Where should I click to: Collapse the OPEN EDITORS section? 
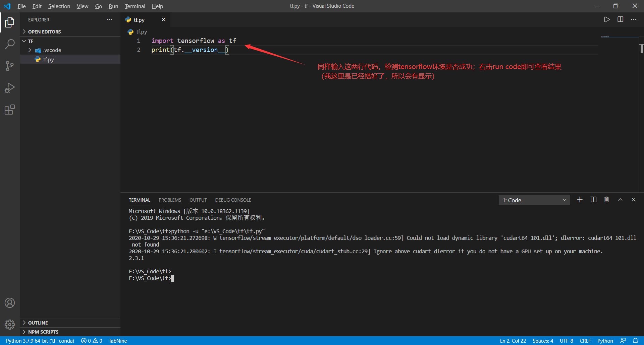click(45, 31)
